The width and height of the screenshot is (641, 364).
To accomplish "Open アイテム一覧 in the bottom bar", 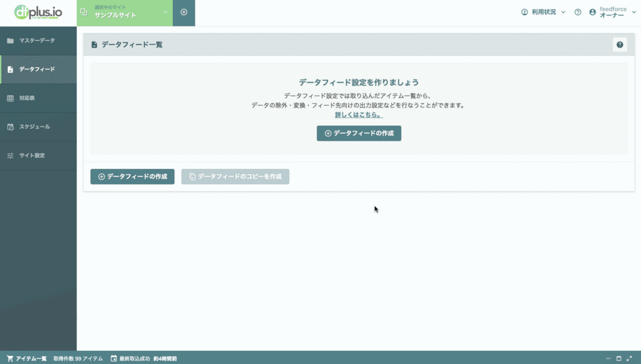I will (x=26, y=358).
